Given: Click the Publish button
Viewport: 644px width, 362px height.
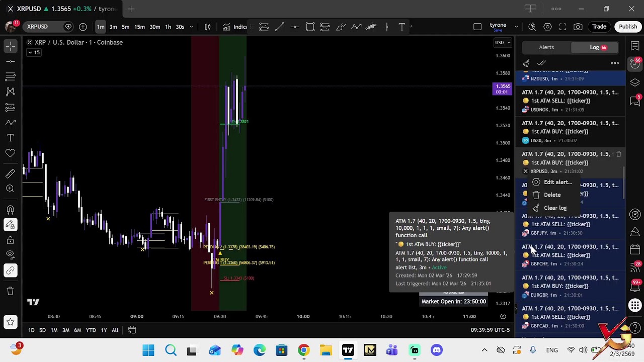Looking at the screenshot, I should [628, 27].
